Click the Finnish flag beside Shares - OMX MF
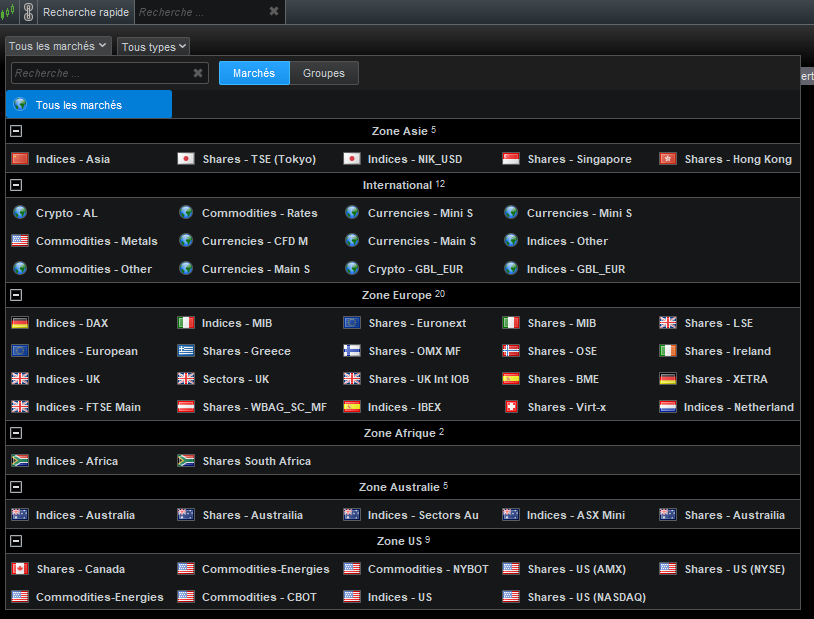 [352, 351]
